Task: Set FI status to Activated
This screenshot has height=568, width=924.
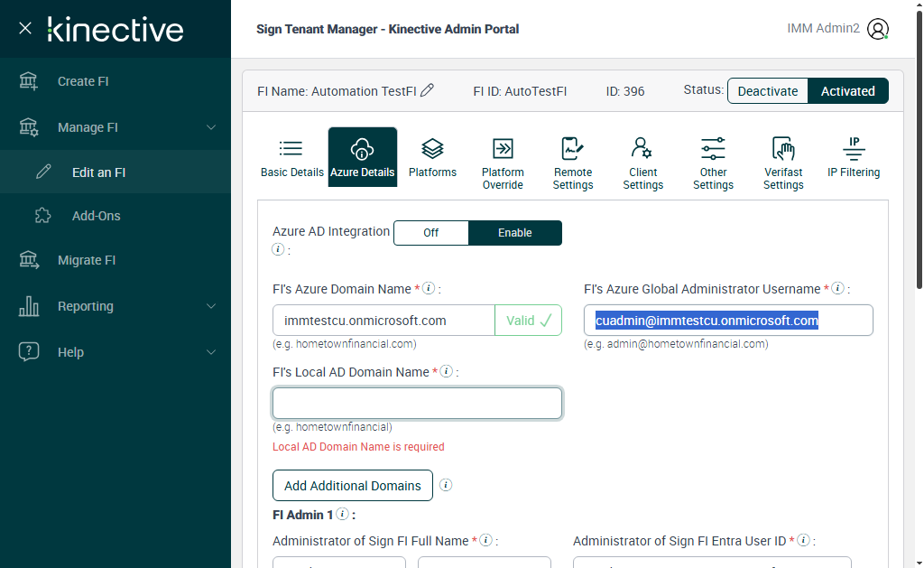Action: tap(848, 91)
